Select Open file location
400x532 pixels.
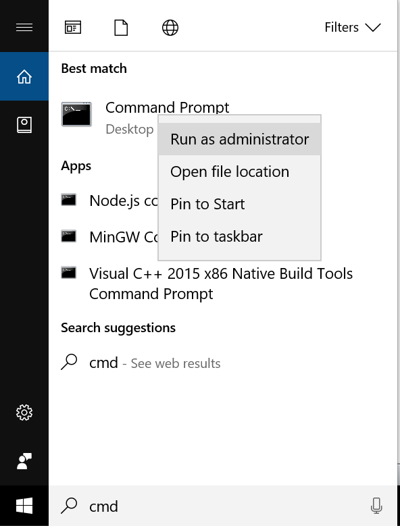click(x=239, y=171)
